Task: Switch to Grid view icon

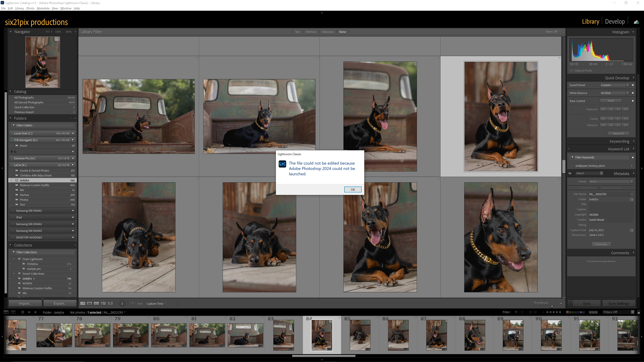Action: point(83,303)
